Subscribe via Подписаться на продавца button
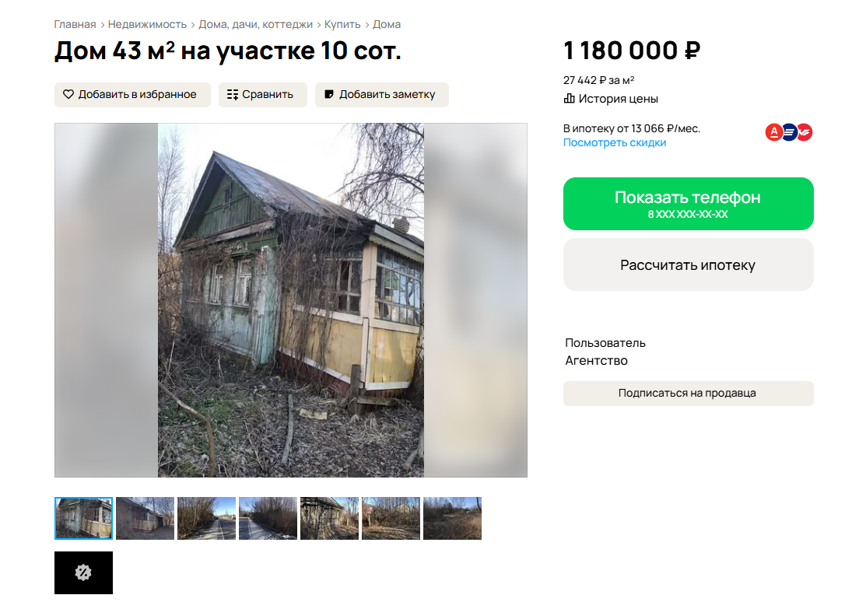The width and height of the screenshot is (866, 616). point(688,394)
